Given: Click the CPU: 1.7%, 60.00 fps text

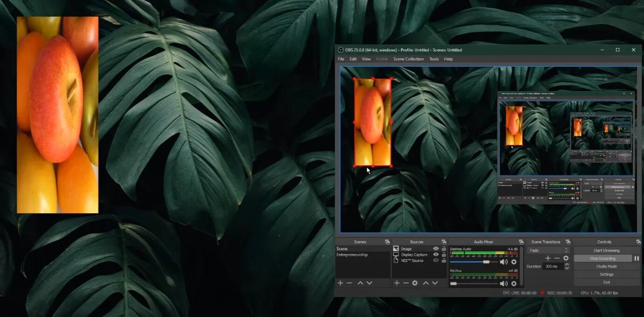Looking at the screenshot, I should point(599,293).
